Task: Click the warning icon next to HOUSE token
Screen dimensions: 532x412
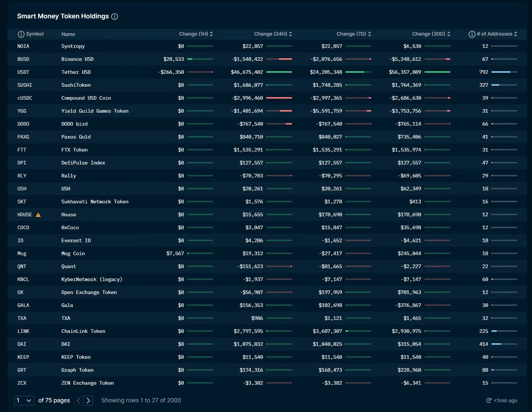Action: [38, 214]
